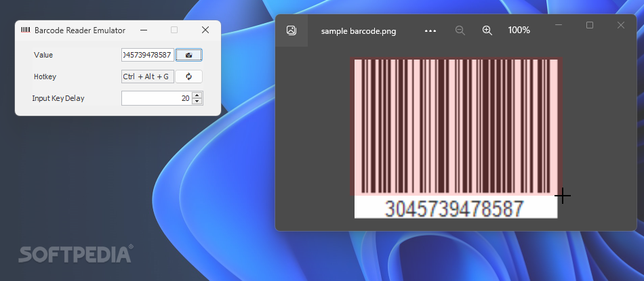Click the zoom in magnifier icon
This screenshot has height=281, width=644.
click(487, 30)
